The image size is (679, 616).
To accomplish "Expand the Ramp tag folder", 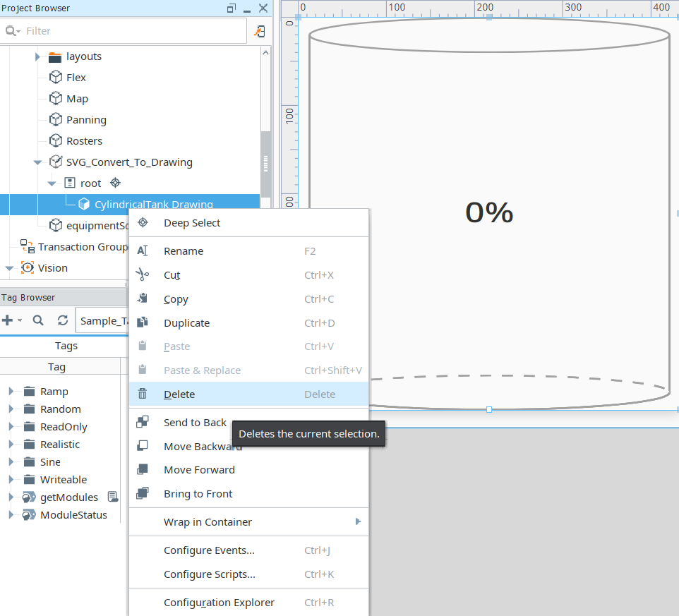I will click(x=10, y=391).
